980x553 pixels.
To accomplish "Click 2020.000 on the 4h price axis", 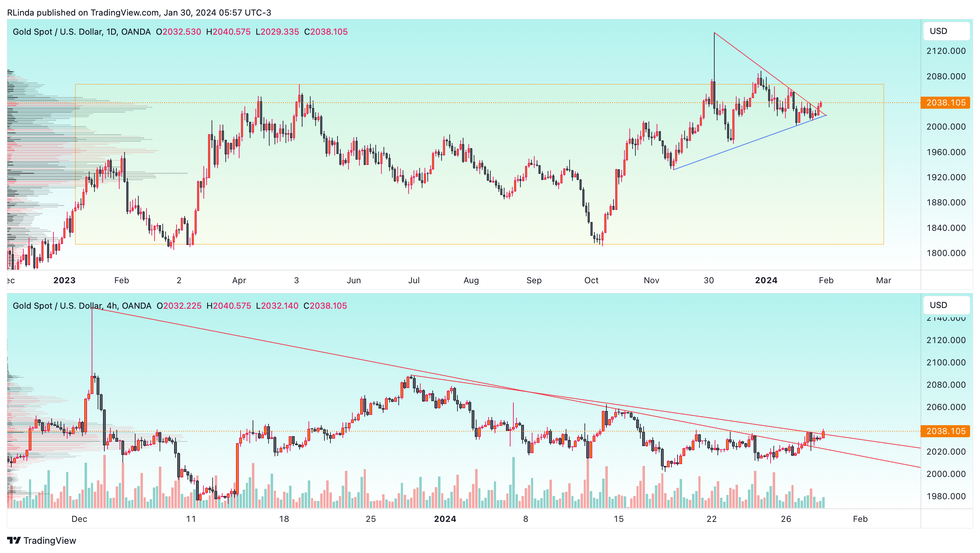I will point(946,452).
